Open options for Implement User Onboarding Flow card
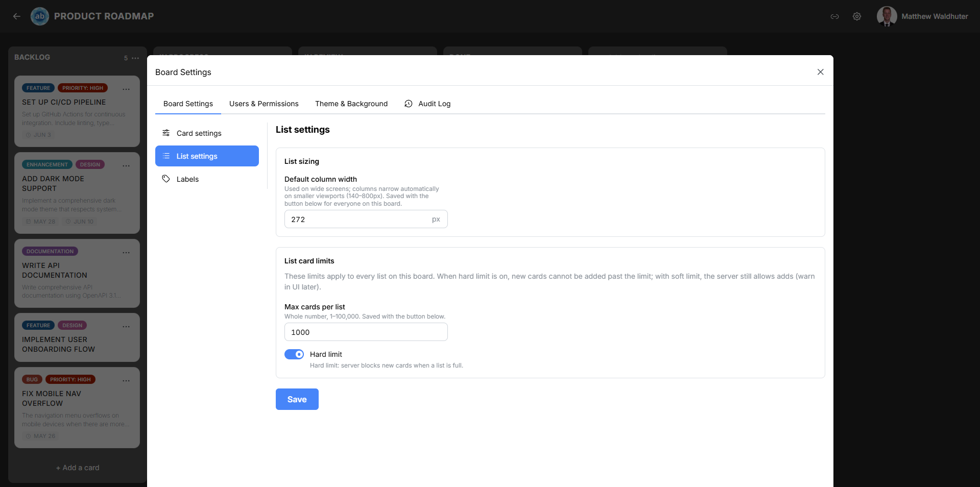 click(126, 326)
